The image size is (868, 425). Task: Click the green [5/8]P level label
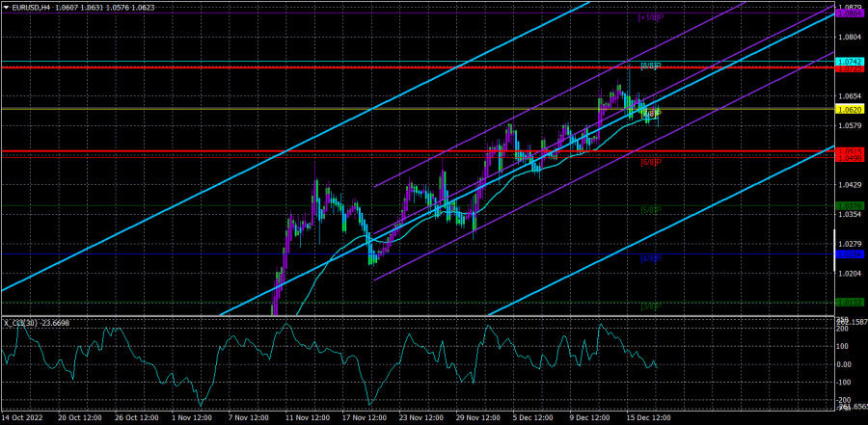coord(650,210)
